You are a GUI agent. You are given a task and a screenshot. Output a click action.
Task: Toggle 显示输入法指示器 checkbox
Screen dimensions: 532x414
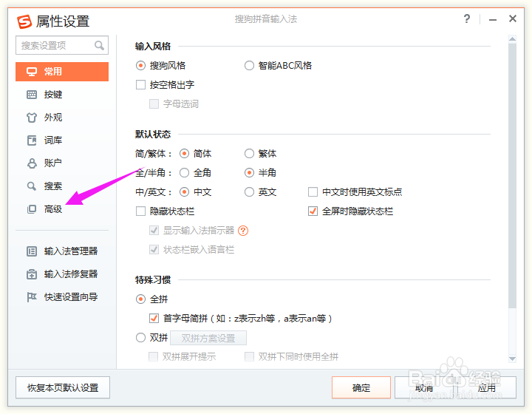pos(154,231)
